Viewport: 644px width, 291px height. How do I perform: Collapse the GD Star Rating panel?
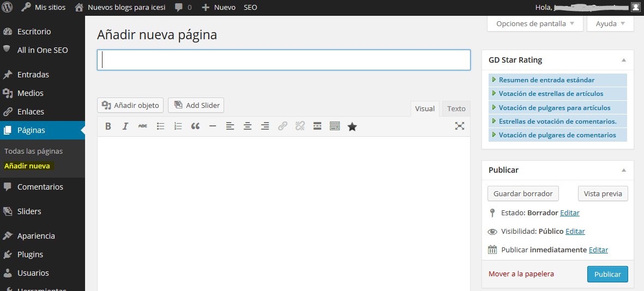[x=624, y=60]
